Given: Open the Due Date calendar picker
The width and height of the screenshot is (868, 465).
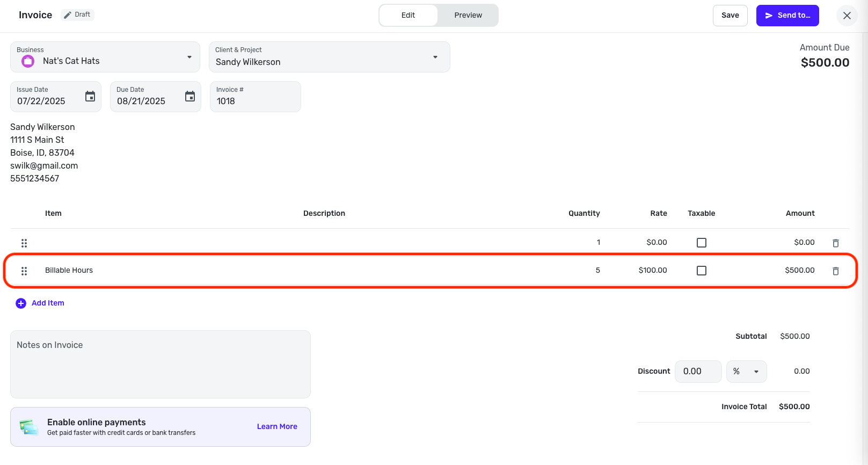Looking at the screenshot, I should pyautogui.click(x=190, y=97).
